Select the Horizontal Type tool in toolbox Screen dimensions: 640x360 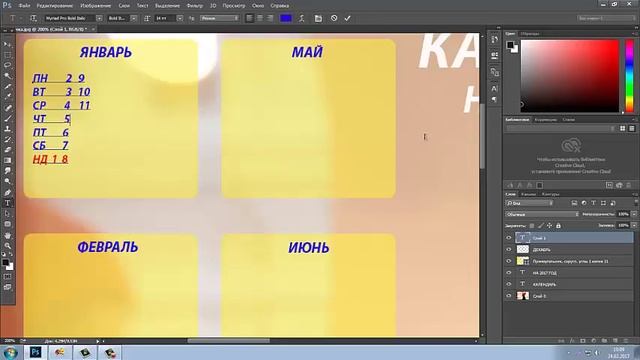(x=7, y=203)
